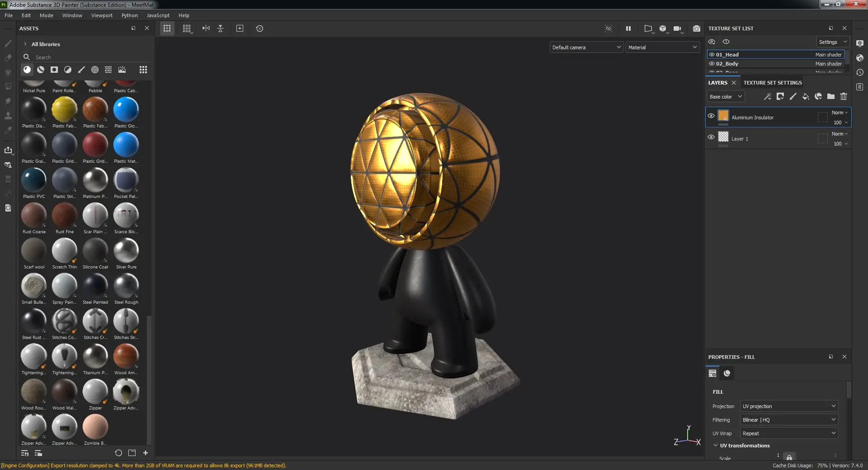Hide Layer 1 in the Layers panel
Image resolution: width=868 pixels, height=470 pixels.
point(711,137)
